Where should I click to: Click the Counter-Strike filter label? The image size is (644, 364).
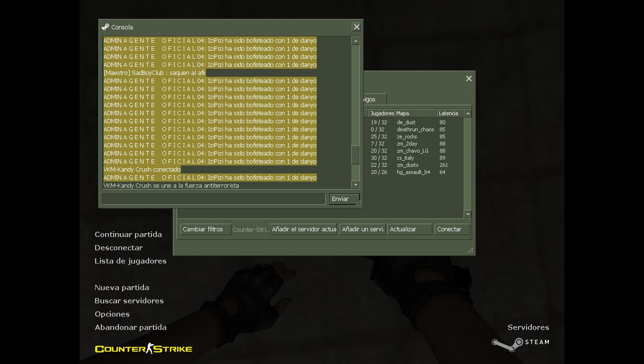pos(250,230)
